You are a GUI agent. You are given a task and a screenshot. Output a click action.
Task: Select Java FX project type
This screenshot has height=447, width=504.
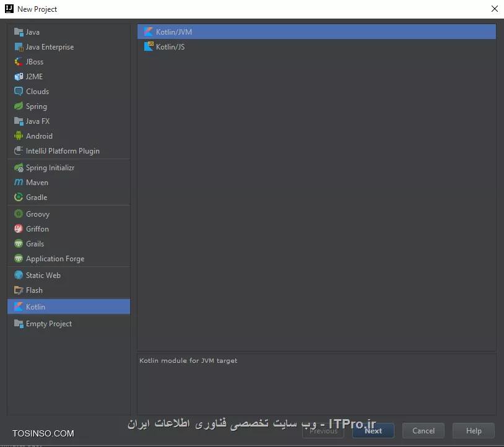[x=69, y=121]
